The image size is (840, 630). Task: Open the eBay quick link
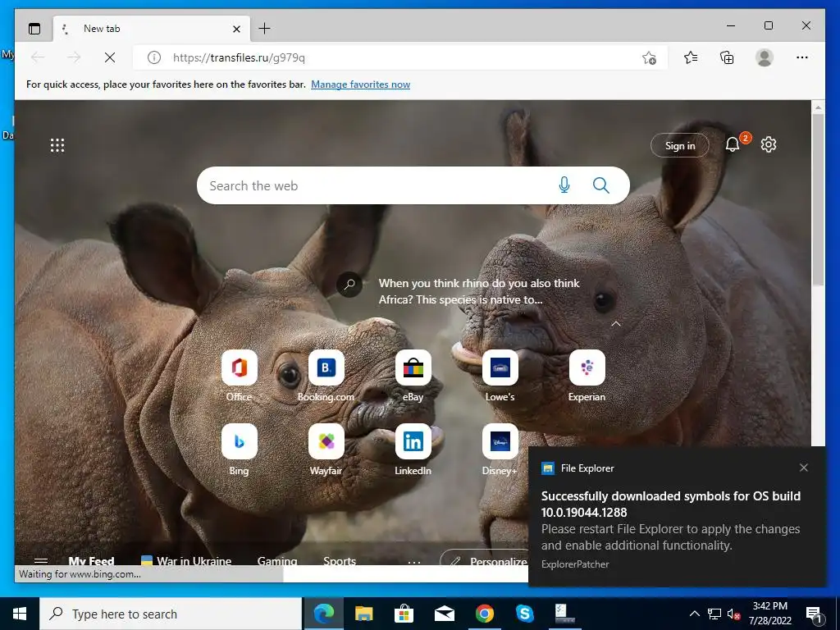[x=413, y=376]
